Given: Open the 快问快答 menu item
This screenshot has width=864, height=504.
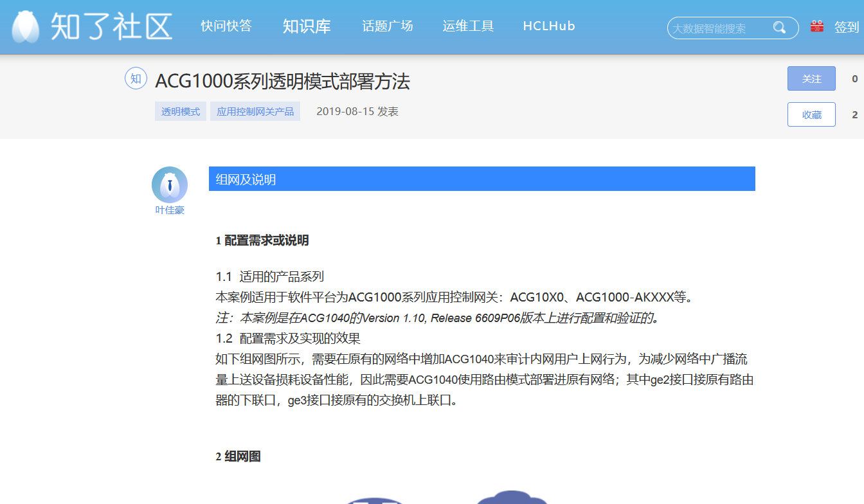Looking at the screenshot, I should click(x=226, y=26).
